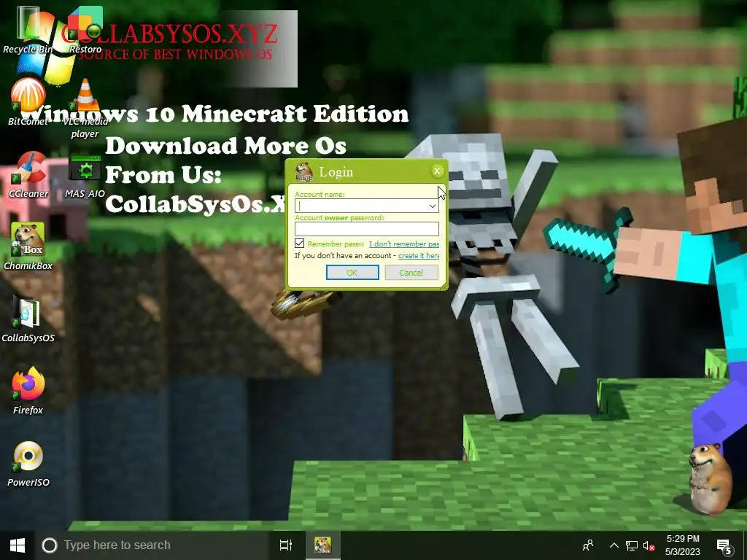747x560 pixels.
Task: Click the hamster mascot on the desktop
Action: click(x=709, y=479)
